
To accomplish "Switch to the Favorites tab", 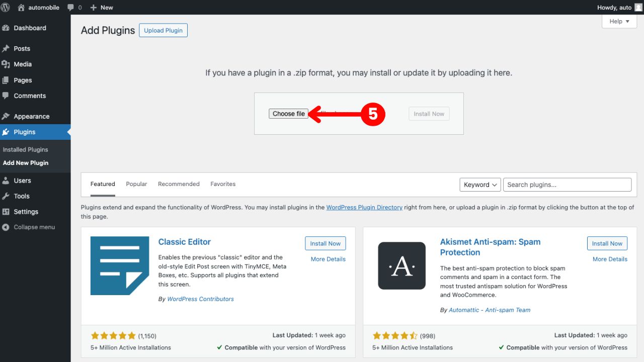I will click(x=223, y=184).
